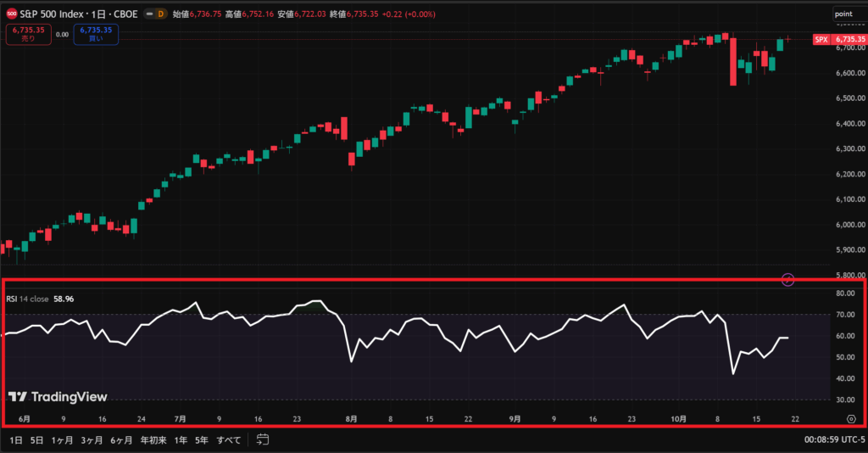The width and height of the screenshot is (868, 453).
Task: Click the purple lightning event icon
Action: pos(787,279)
